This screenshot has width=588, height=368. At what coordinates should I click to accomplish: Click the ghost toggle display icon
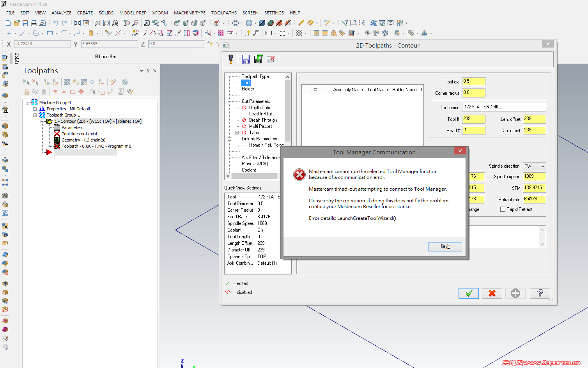[x=43, y=92]
